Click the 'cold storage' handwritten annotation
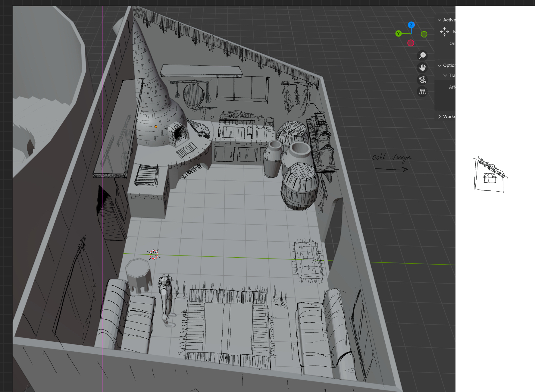Screen dimensions: 535x392 coord(391,158)
